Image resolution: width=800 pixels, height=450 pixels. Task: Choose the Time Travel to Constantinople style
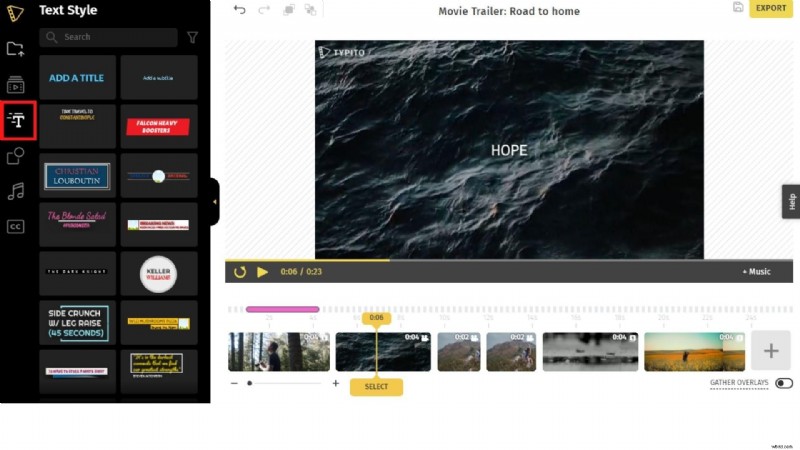pos(78,127)
